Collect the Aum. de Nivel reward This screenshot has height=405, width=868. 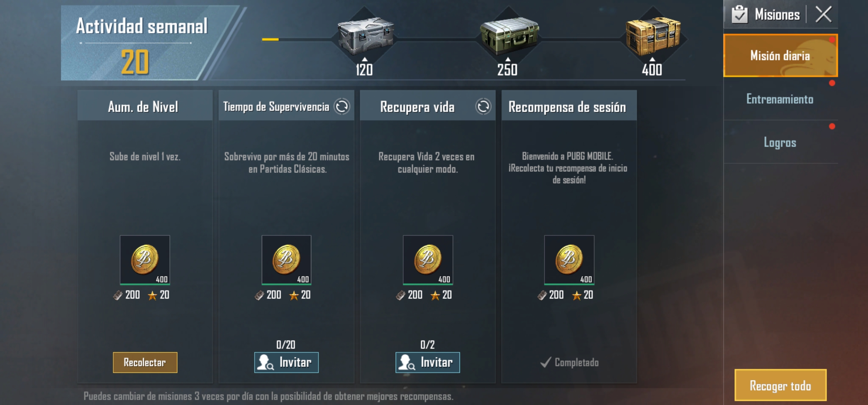tap(145, 362)
